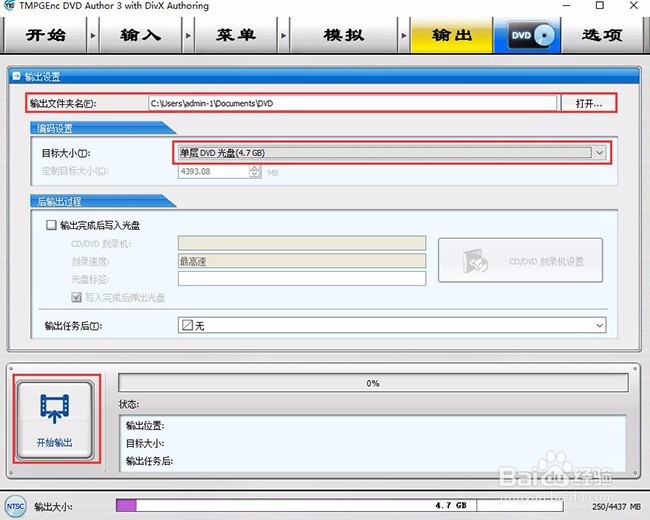Click the TMPGEnc app icon in title bar
This screenshot has height=520, width=650.
tap(8, 5)
